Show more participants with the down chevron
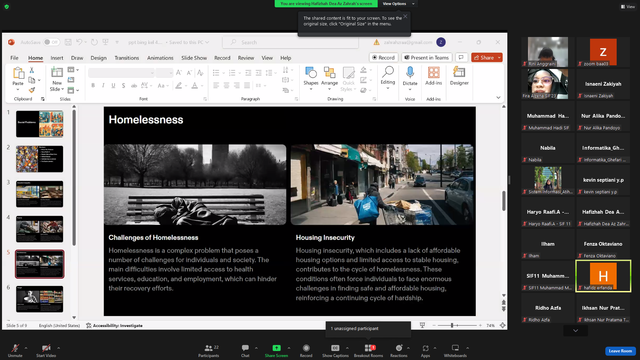This screenshot has width=640, height=360. click(x=576, y=331)
